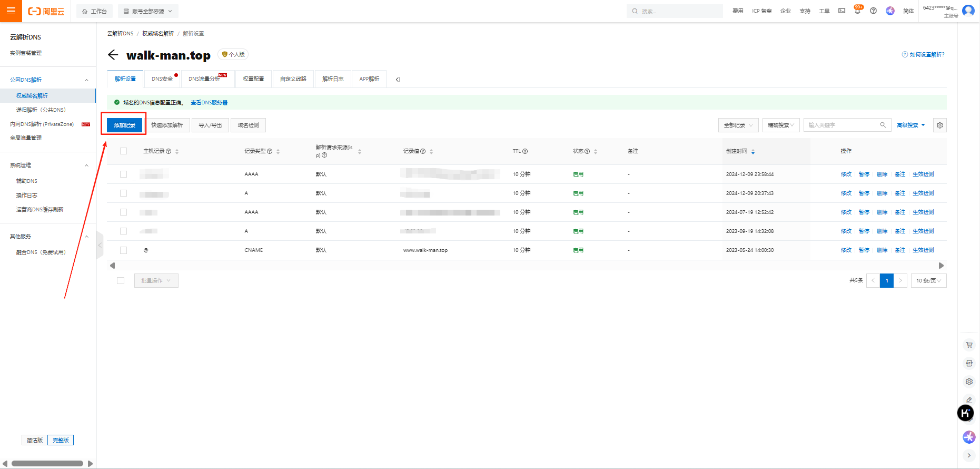
Task: Click the back arrow beside walk-man.top
Action: tap(113, 55)
